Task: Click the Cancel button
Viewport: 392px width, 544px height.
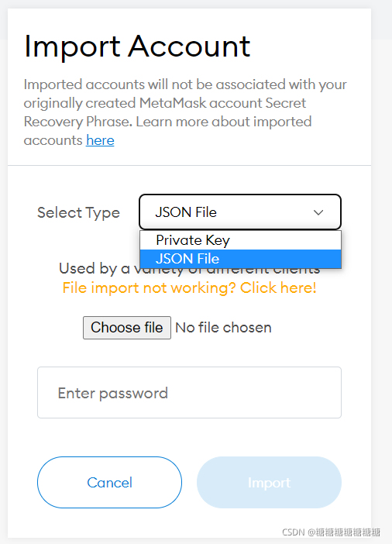Action: click(x=110, y=482)
